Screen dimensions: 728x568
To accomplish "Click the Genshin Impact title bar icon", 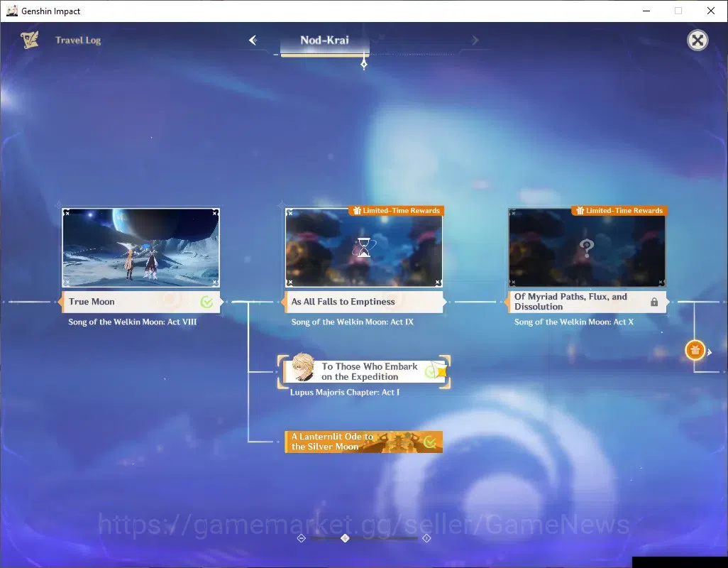I will (x=12, y=11).
